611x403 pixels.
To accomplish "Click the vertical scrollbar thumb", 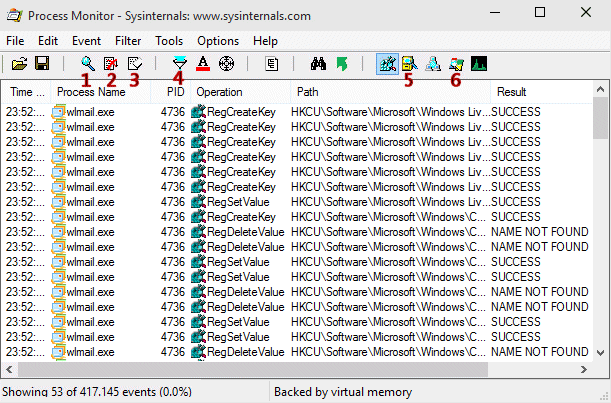I will tap(600, 118).
